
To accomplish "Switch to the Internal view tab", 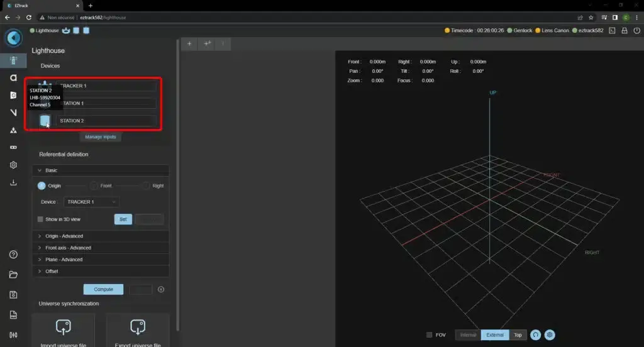I will tap(468, 335).
